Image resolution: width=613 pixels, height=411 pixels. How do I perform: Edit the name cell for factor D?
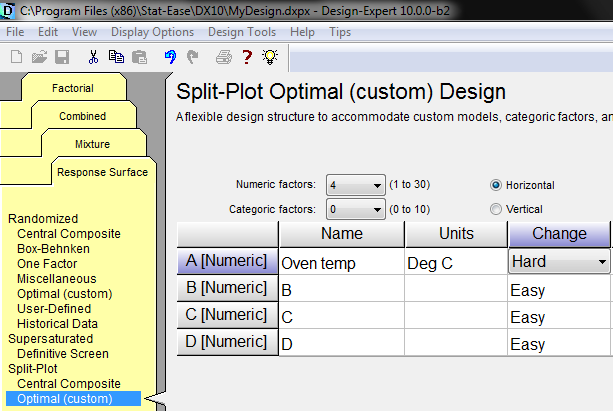pos(342,343)
